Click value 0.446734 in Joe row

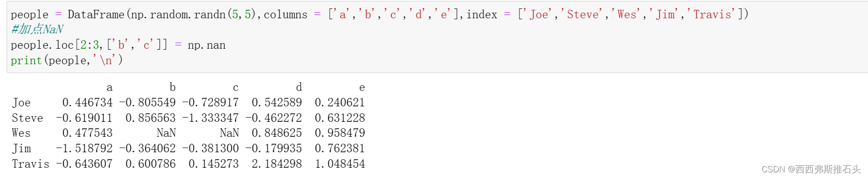pos(88,103)
